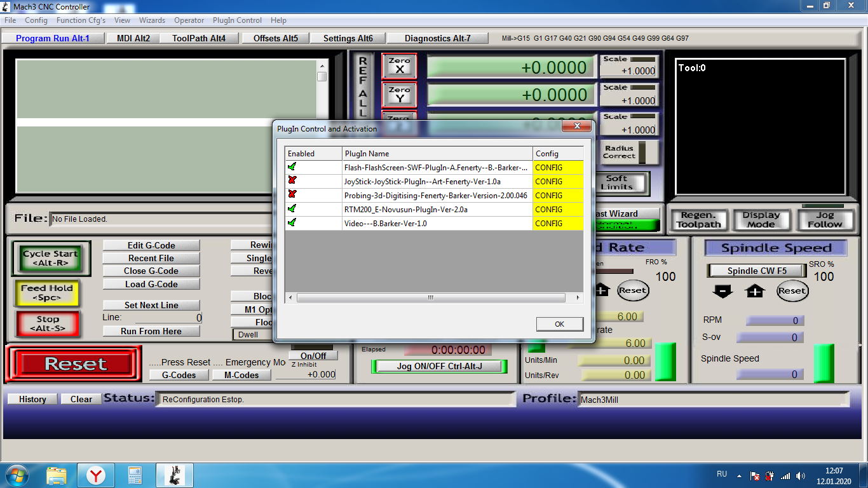Toggle Jog ON/OFF Ctrl-Alt-J
Viewport: 868px width, 488px height.
(x=440, y=366)
